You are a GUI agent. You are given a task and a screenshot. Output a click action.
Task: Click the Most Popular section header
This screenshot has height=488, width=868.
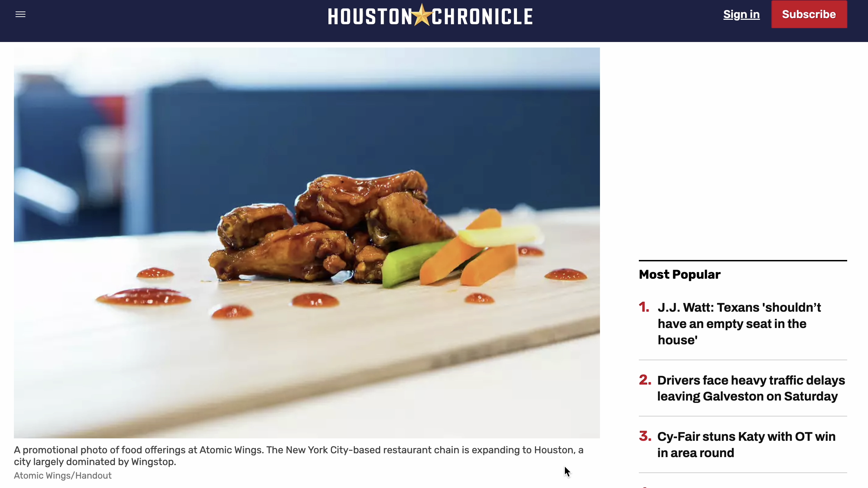click(x=679, y=275)
